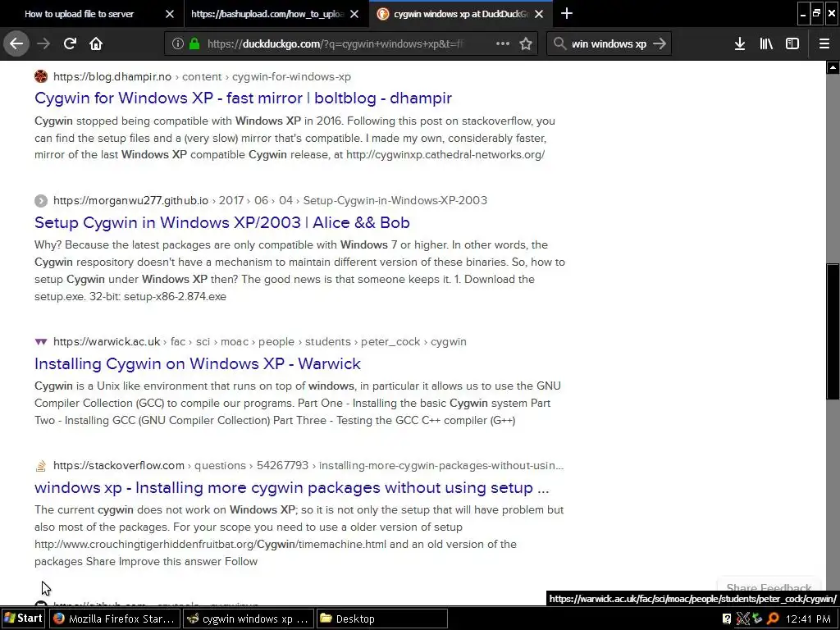Click the warwick.ac.uk URL breadcrumb

260,342
